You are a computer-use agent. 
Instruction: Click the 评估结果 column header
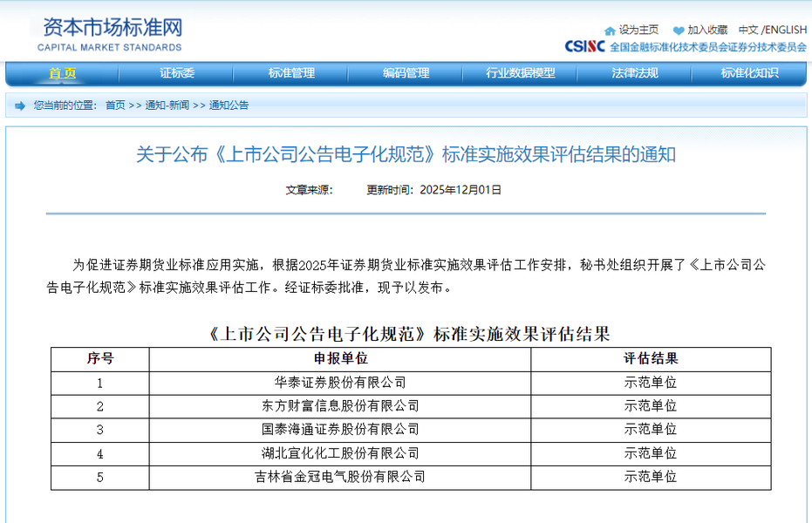[x=651, y=358]
